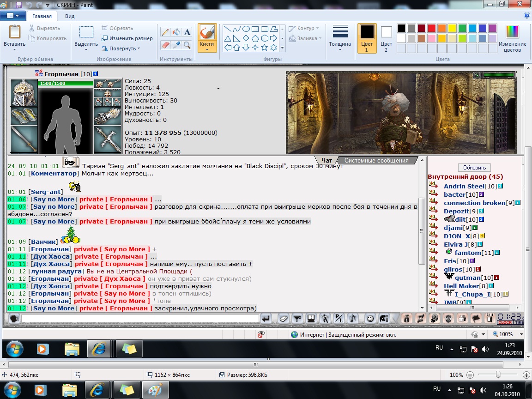The height and width of the screenshot is (399, 532).
Task: Choose the Diamond shape
Action: [246, 38]
